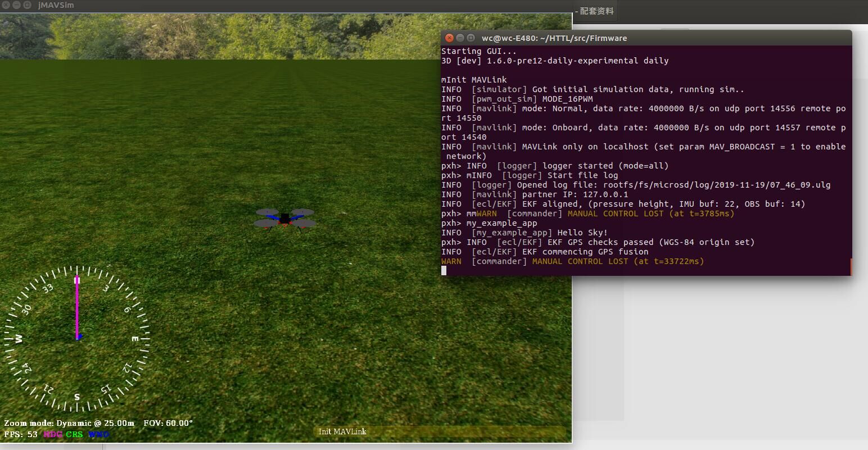Click compass label 12
Screen dimensions: 868x450
click(128, 368)
